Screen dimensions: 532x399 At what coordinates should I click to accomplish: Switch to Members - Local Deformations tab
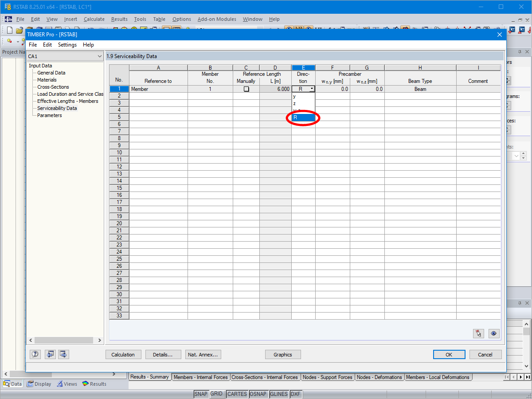(x=438, y=377)
